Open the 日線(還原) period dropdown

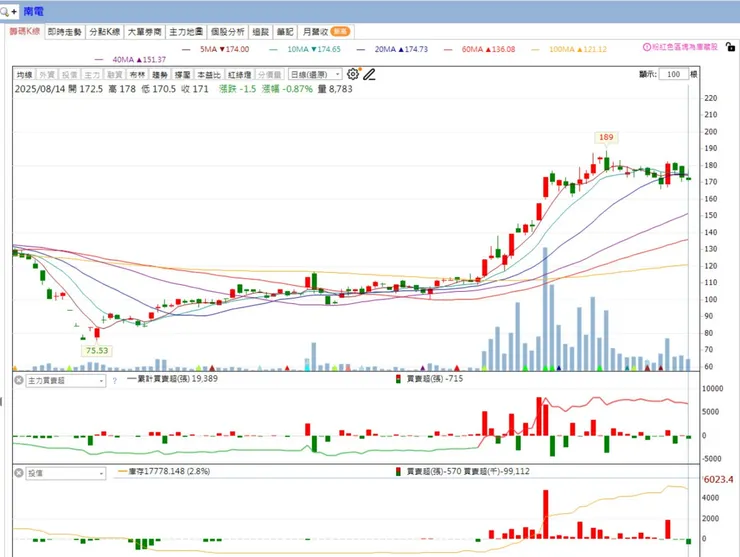click(315, 75)
